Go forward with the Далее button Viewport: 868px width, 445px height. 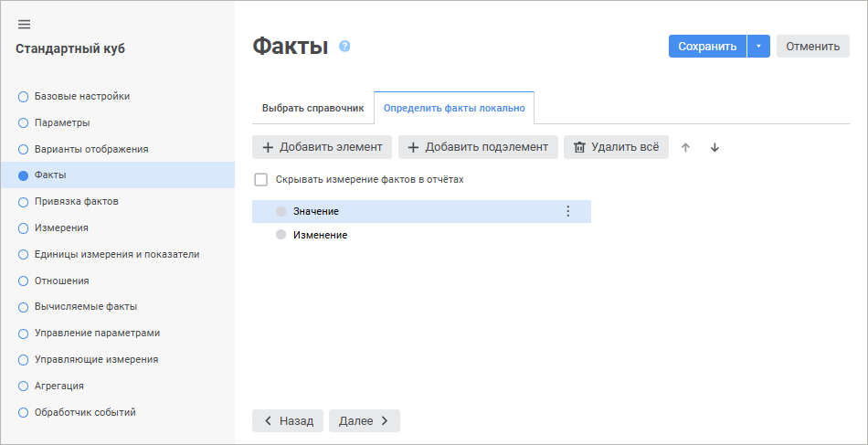click(364, 420)
